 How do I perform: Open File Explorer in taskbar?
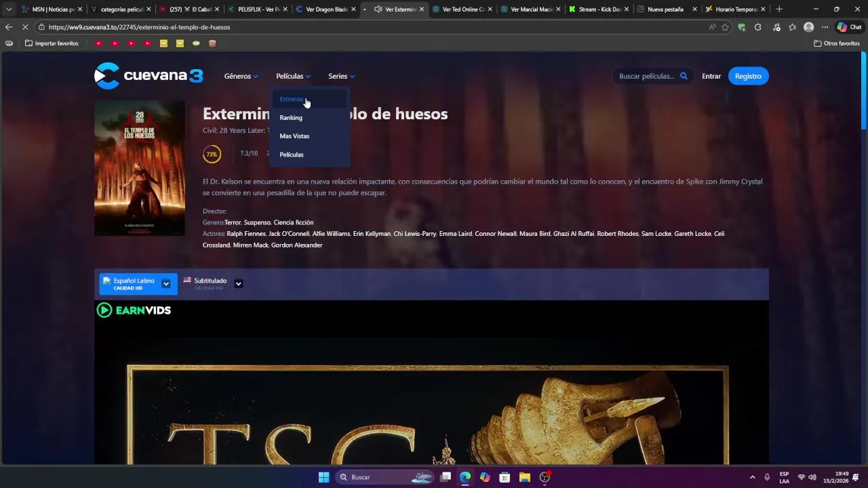[x=524, y=477]
